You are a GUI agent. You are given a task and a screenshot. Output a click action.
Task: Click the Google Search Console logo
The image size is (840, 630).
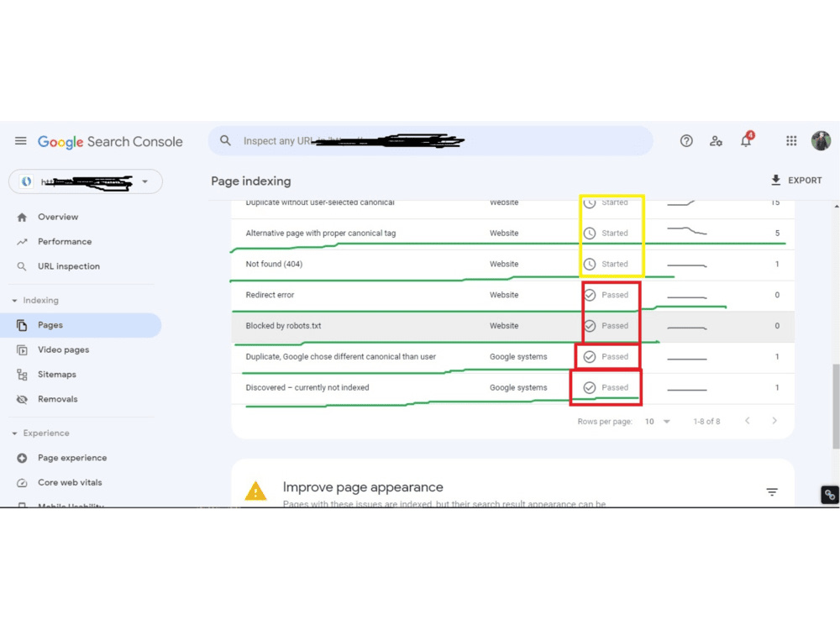pos(110,141)
